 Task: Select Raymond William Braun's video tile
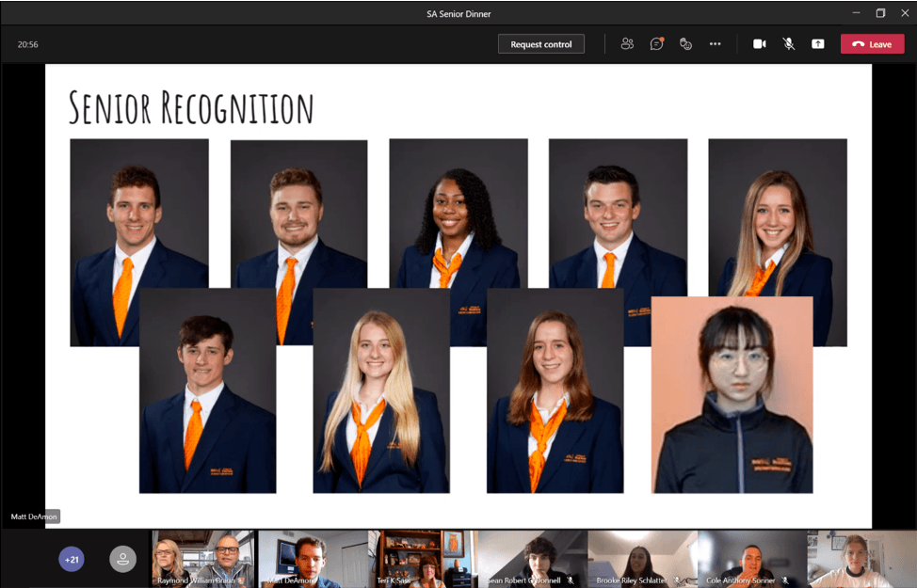click(x=203, y=559)
